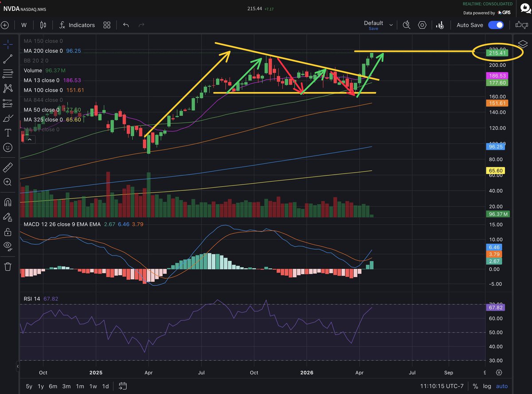Select the 6m time range
Image resolution: width=532 pixels, height=394 pixels.
click(x=53, y=386)
